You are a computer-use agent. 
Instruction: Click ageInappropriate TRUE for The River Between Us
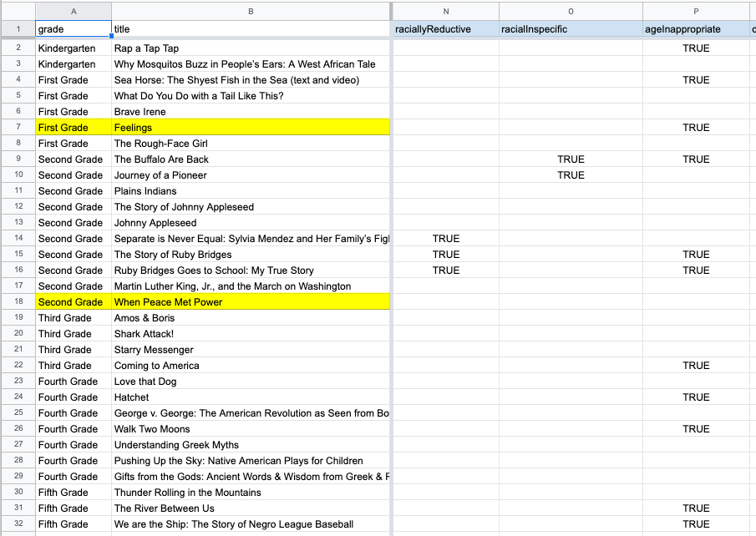click(696, 508)
